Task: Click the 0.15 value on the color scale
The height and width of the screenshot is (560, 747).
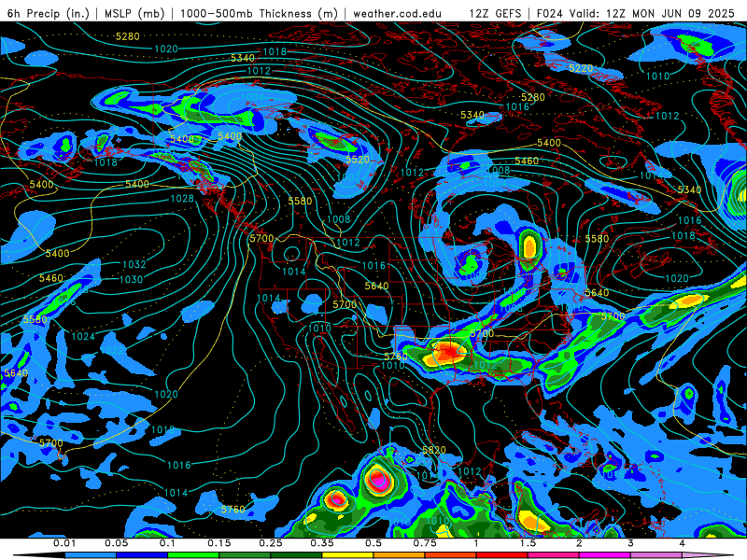Action: (x=219, y=543)
